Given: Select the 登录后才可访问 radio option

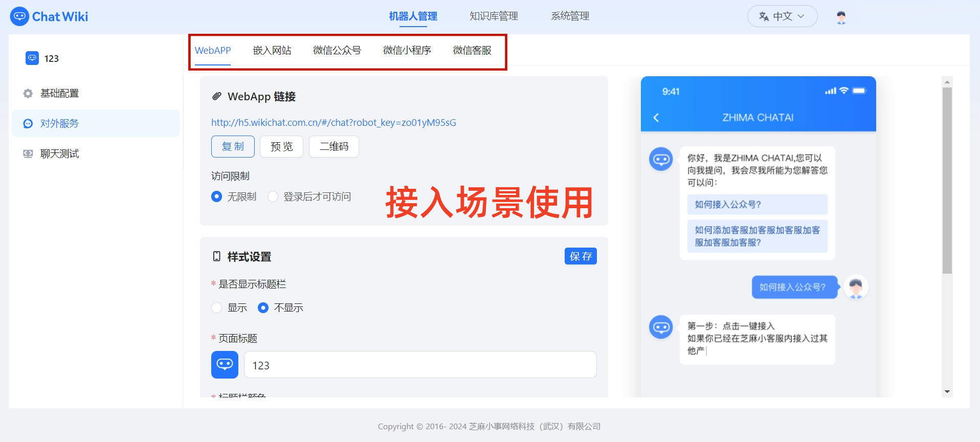Looking at the screenshot, I should point(273,196).
